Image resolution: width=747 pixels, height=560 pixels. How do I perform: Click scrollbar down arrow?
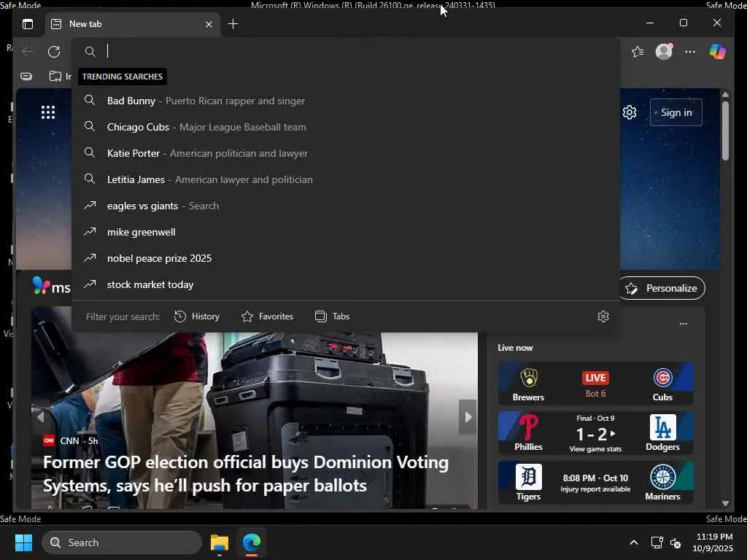click(x=725, y=503)
